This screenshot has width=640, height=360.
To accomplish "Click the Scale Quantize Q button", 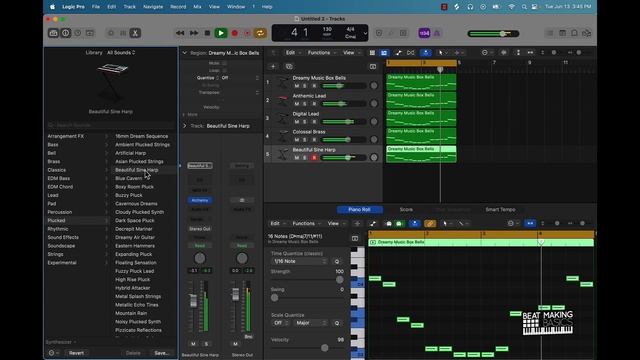I will point(337,323).
